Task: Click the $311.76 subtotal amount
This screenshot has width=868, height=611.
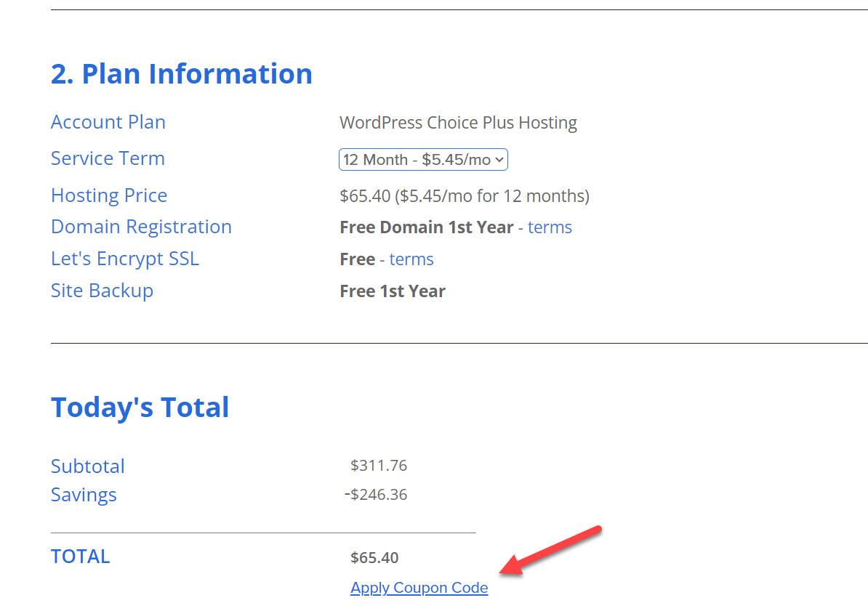Action: tap(379, 466)
